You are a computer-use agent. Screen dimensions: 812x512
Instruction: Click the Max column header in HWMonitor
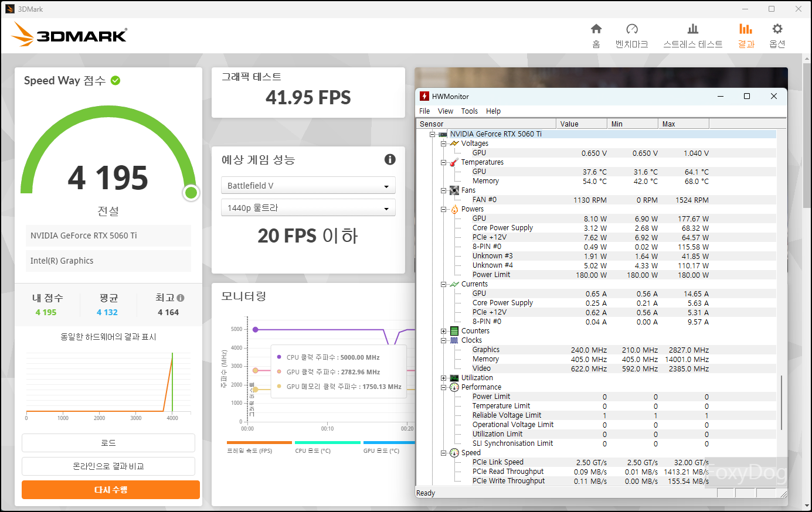click(684, 124)
